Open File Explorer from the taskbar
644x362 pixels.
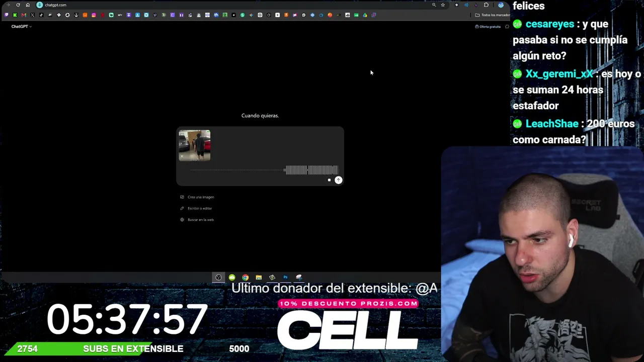(x=259, y=277)
